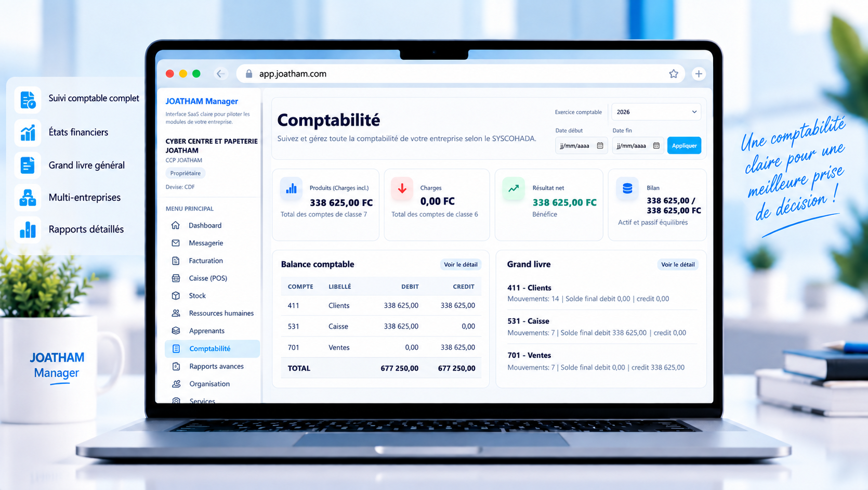The width and height of the screenshot is (868, 490).
Task: Click the Date fin input field
Action: [638, 146]
